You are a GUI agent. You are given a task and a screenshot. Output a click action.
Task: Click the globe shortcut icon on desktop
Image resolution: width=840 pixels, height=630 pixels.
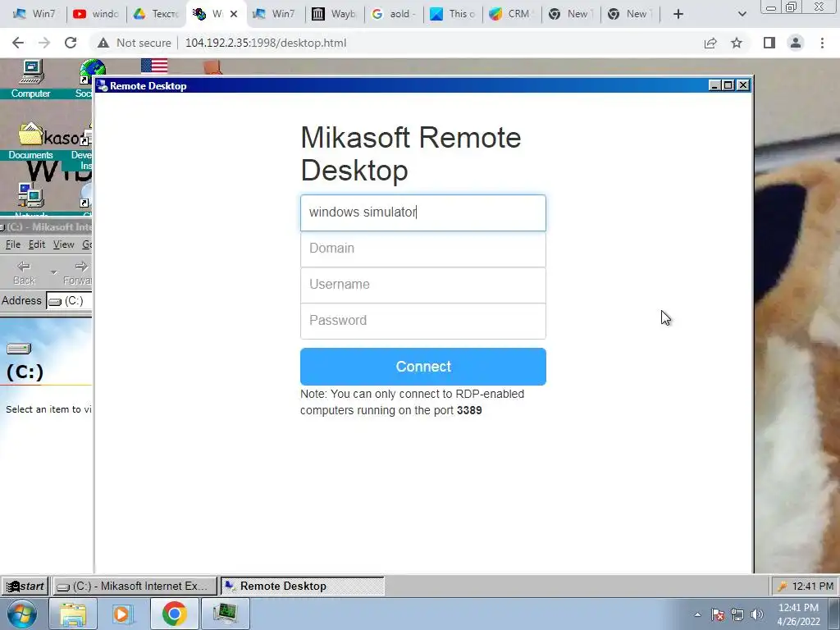[x=92, y=72]
